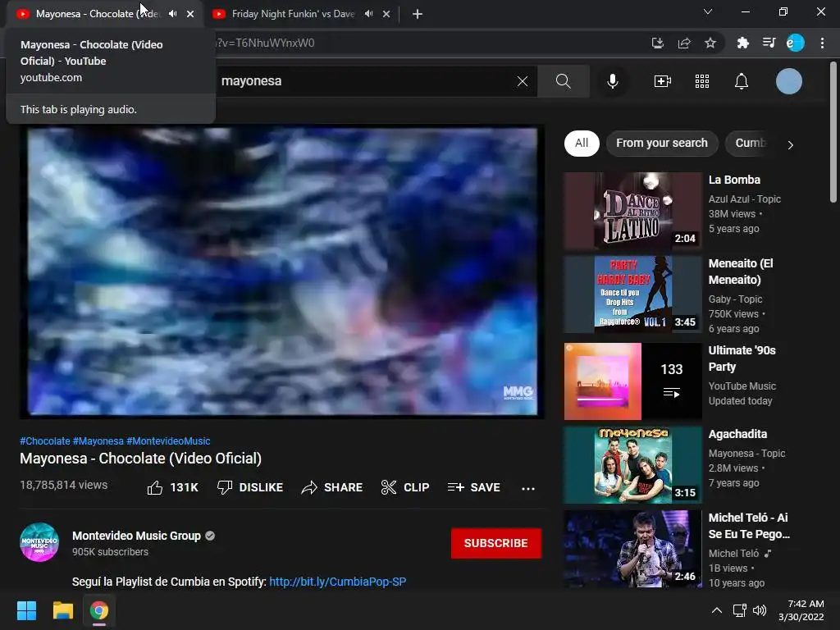The width and height of the screenshot is (840, 630).
Task: Bookmark this page with the star icon
Action: (710, 43)
